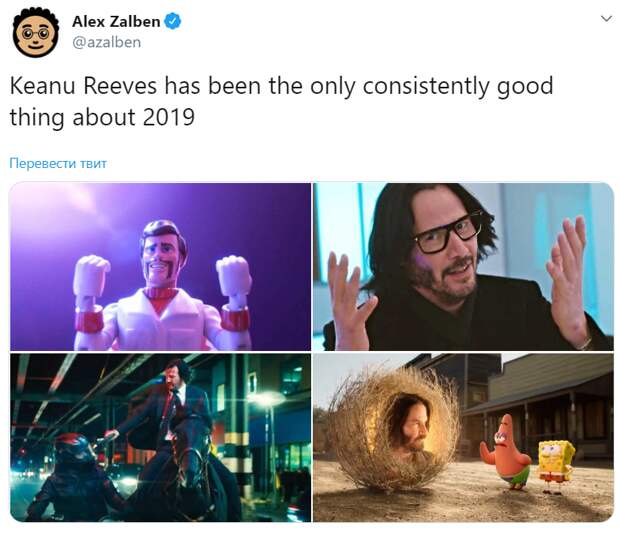Screen dimensions: 620x534
Task: Open the purple toy stuntman image
Action: 160,266
